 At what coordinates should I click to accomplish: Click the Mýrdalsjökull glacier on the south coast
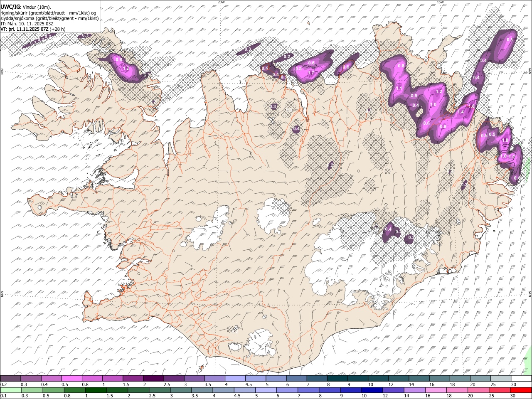tap(260, 343)
